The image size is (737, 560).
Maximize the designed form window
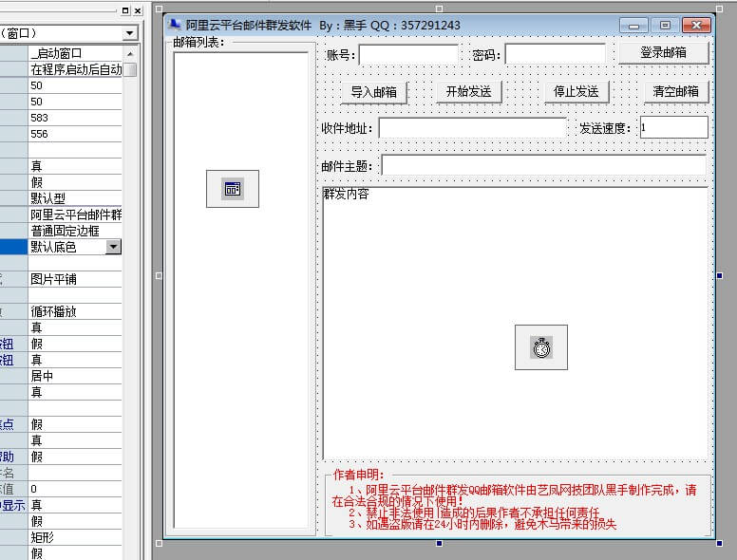tap(665, 25)
